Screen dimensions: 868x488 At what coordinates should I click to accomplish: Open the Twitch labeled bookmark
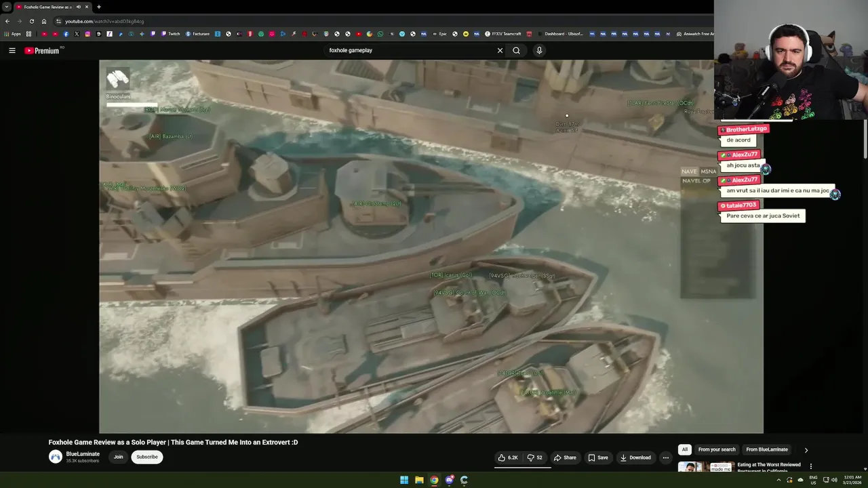[171, 34]
